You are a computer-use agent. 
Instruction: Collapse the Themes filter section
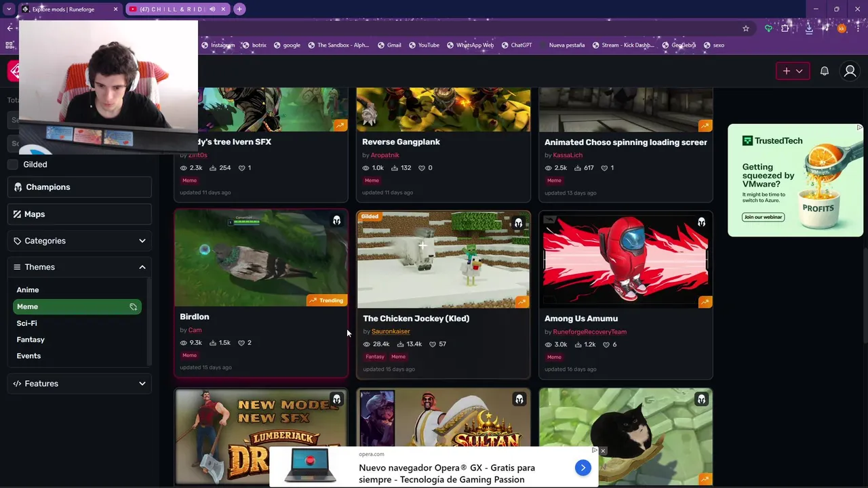tap(79, 267)
